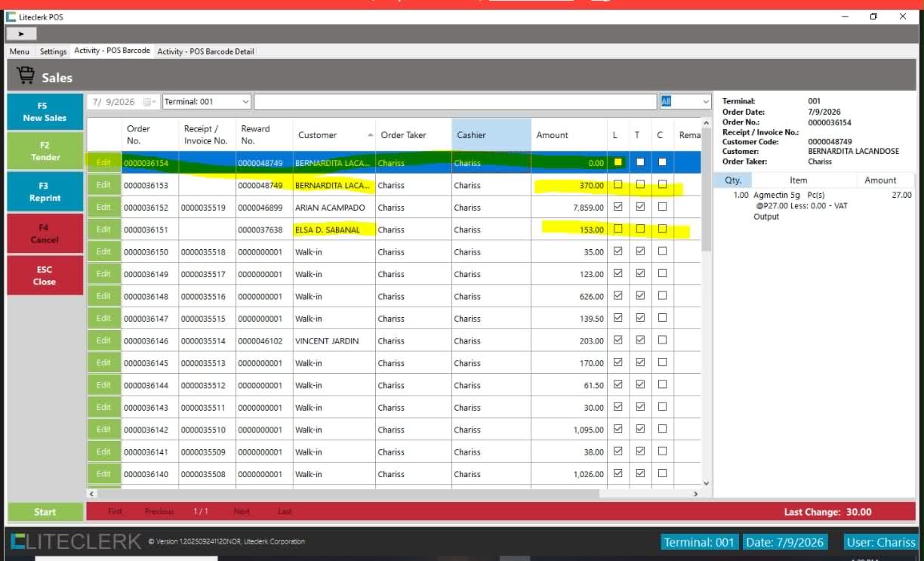Click the First pagination link
This screenshot has height=561, width=924.
click(x=115, y=511)
